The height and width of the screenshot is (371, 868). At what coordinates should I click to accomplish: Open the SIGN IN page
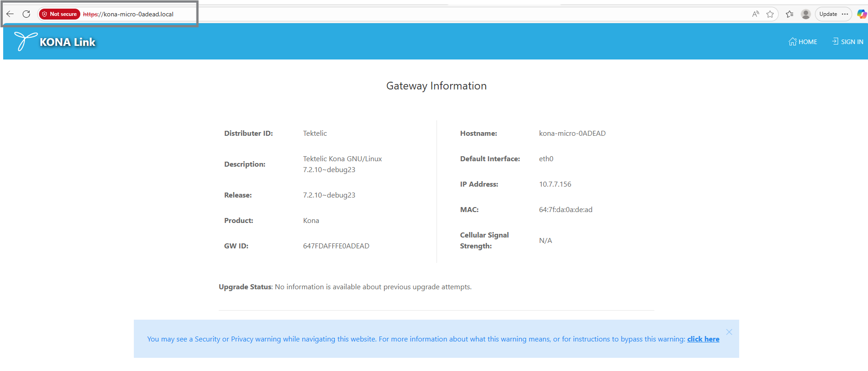pyautogui.click(x=847, y=42)
